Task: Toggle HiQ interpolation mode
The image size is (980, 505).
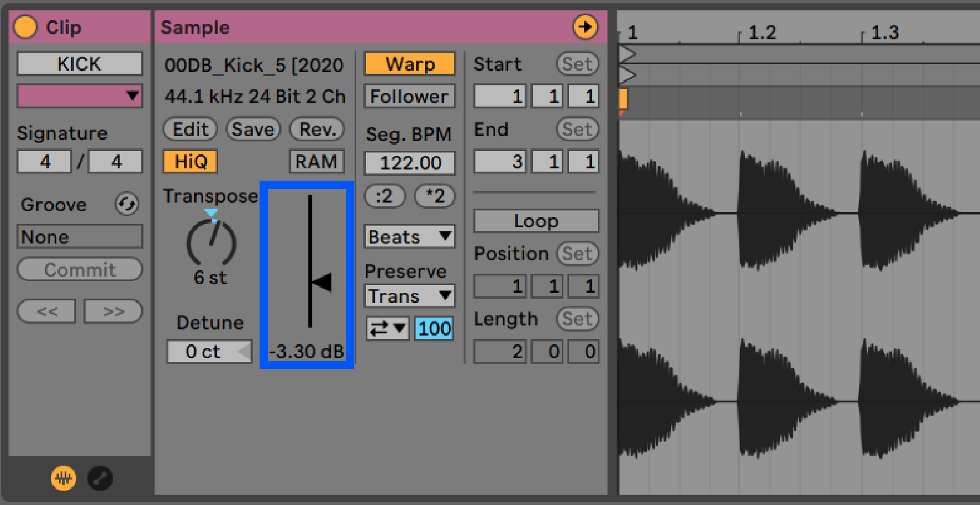Action: 190,161
